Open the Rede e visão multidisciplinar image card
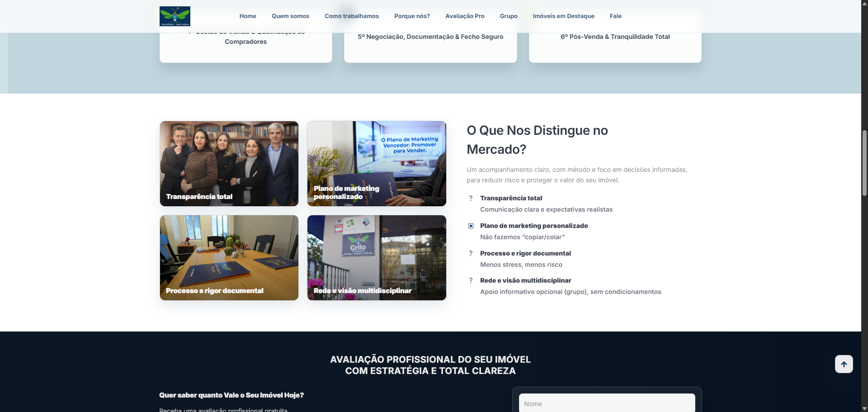Screen dimensions: 868x412 [377, 257]
